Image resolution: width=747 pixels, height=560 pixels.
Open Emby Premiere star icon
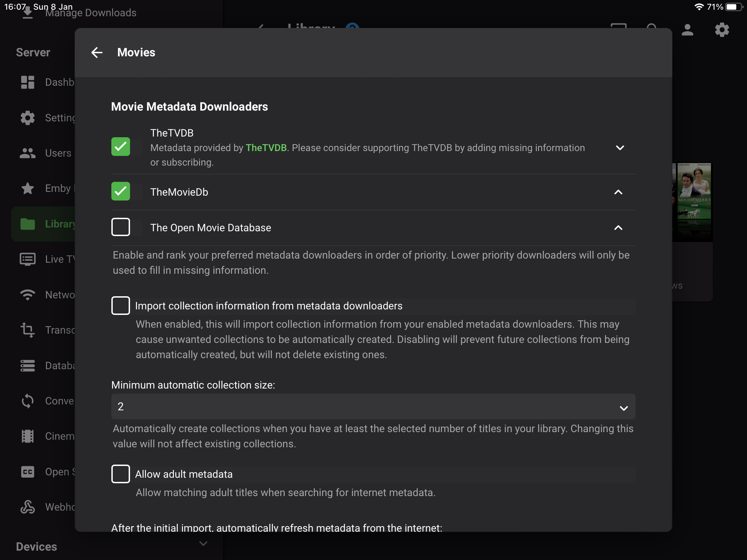point(28,188)
